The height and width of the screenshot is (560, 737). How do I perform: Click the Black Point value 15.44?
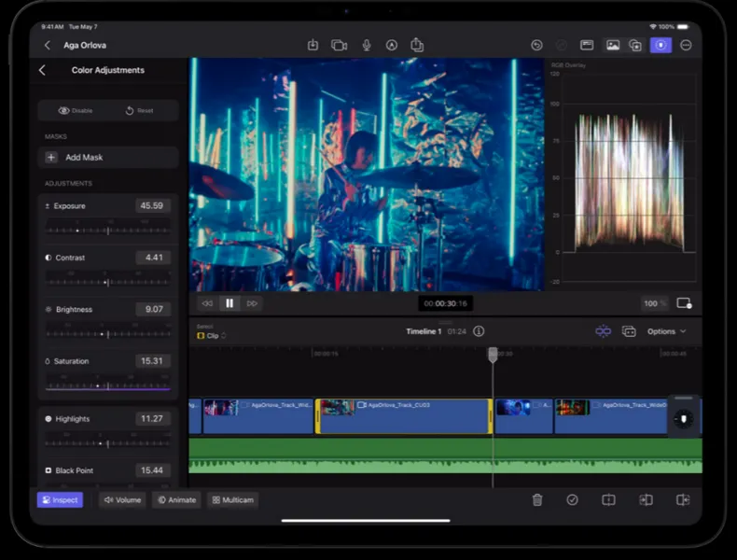(152, 470)
